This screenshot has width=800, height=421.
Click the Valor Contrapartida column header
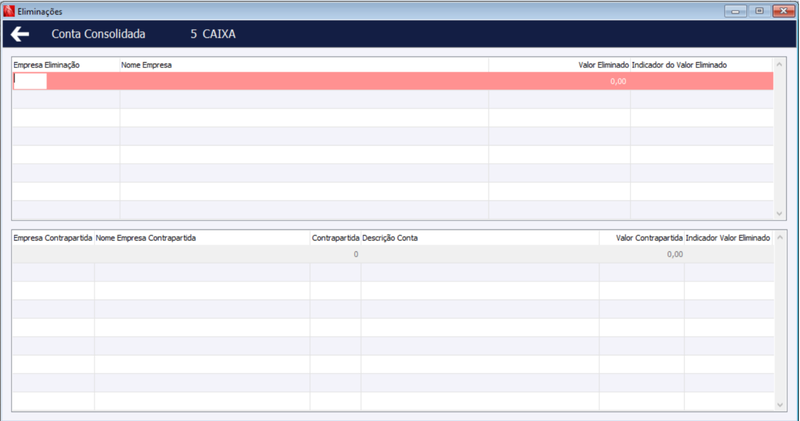tap(649, 238)
